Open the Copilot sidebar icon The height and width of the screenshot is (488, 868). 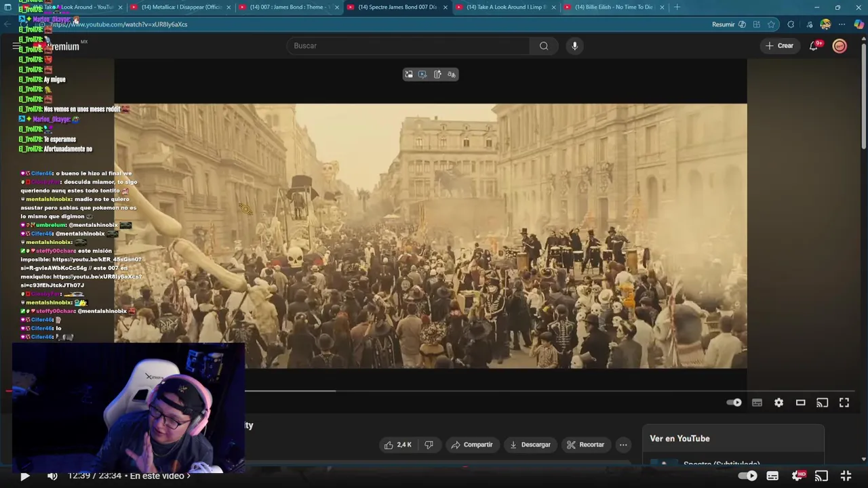tap(859, 24)
